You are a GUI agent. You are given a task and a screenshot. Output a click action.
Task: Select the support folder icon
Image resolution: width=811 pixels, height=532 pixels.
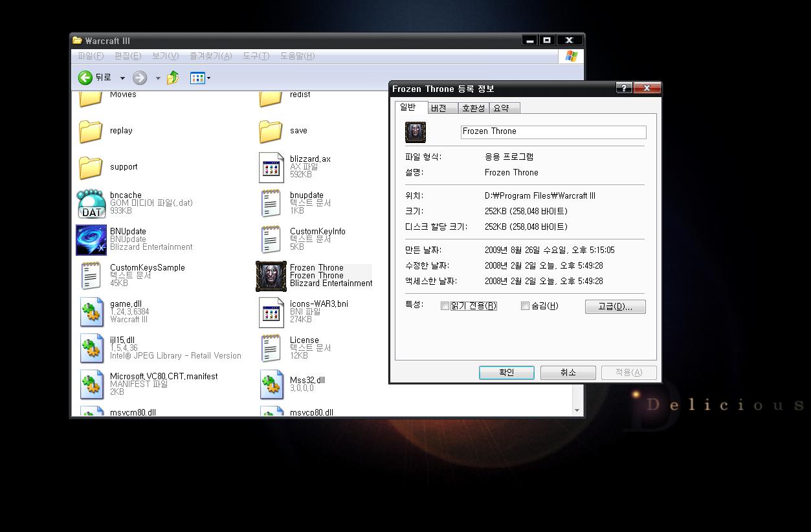pyautogui.click(x=91, y=168)
